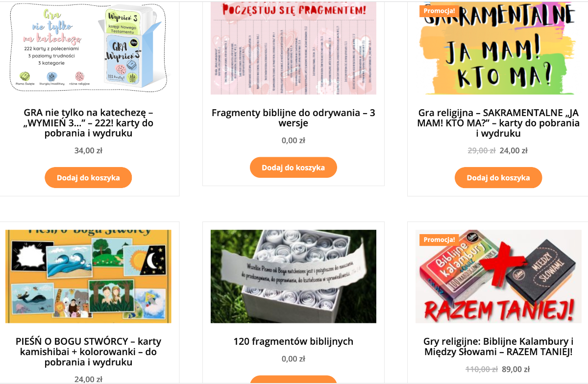Click the Promocja badge on JA MAM product
This screenshot has height=384, width=588.
439,11
